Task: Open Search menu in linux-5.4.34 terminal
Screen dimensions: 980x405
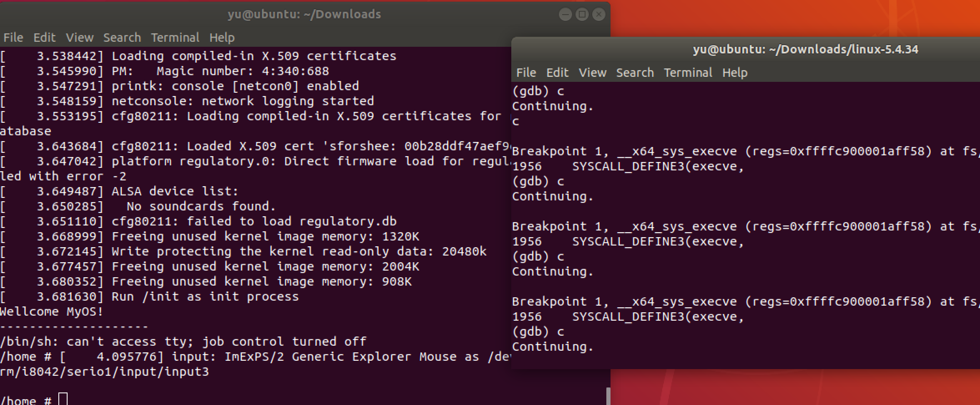Action: pyautogui.click(x=635, y=73)
